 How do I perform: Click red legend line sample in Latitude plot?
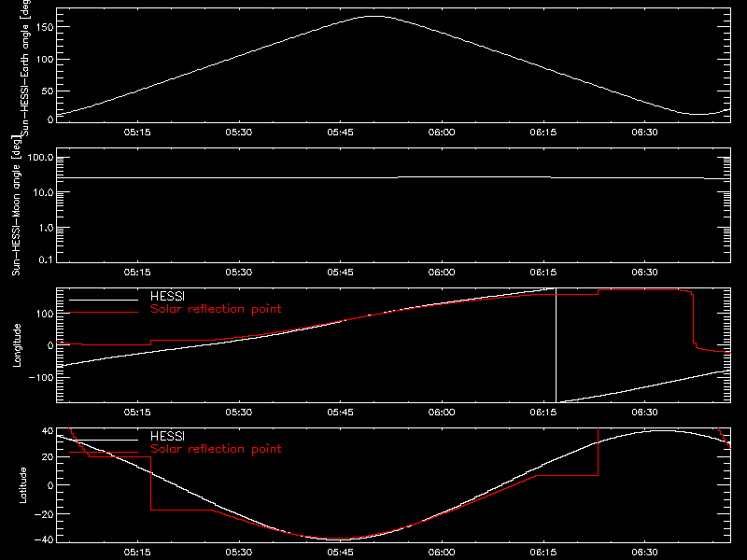click(104, 453)
